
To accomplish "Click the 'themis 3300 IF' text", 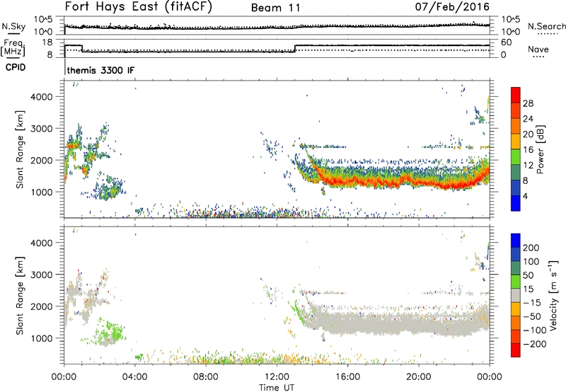I will [100, 70].
